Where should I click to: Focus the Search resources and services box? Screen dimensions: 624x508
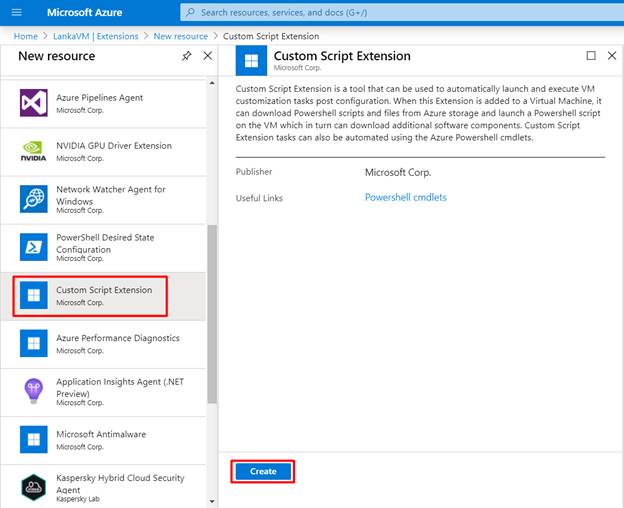pyautogui.click(x=400, y=12)
